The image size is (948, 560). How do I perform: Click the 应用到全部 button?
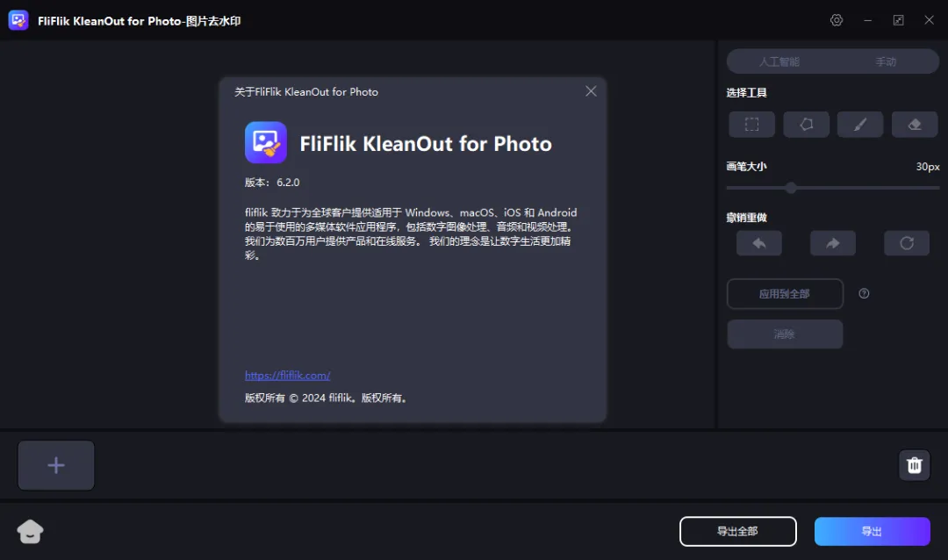pos(785,294)
